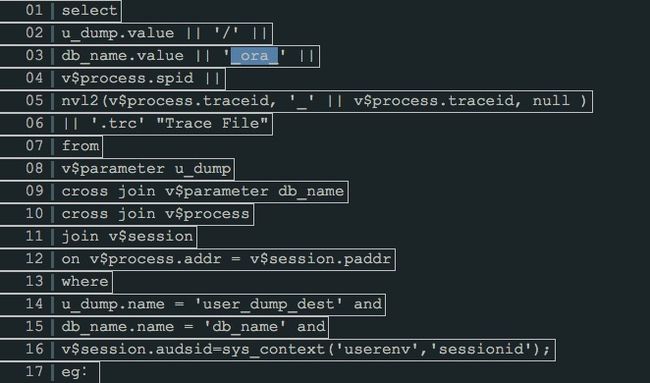650x383 pixels.
Task: Place cursor on 'u_dump.value' on line 02
Action: coord(118,33)
